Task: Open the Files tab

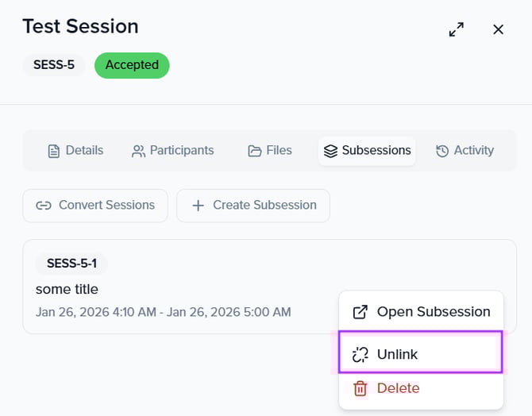Action: pyautogui.click(x=270, y=150)
